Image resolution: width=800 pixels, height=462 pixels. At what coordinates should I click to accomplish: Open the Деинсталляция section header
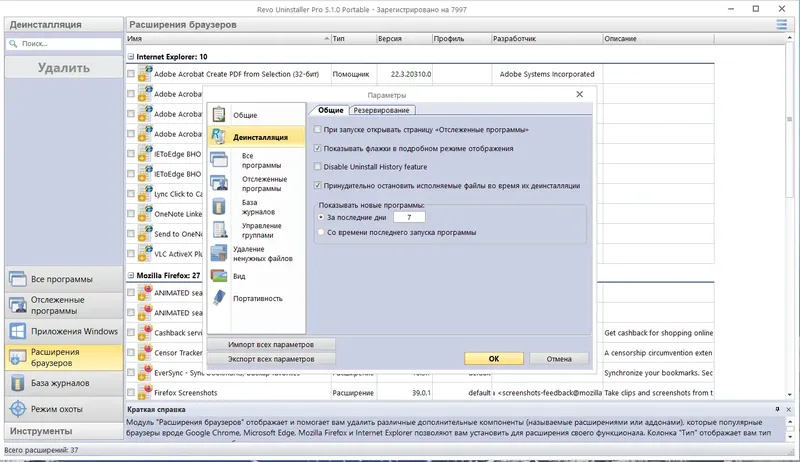tap(64, 24)
